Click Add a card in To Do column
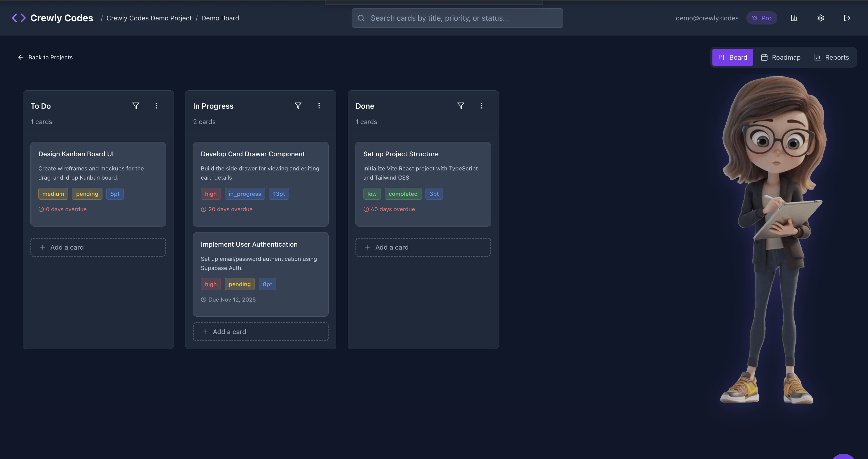The height and width of the screenshot is (459, 868). [98, 247]
